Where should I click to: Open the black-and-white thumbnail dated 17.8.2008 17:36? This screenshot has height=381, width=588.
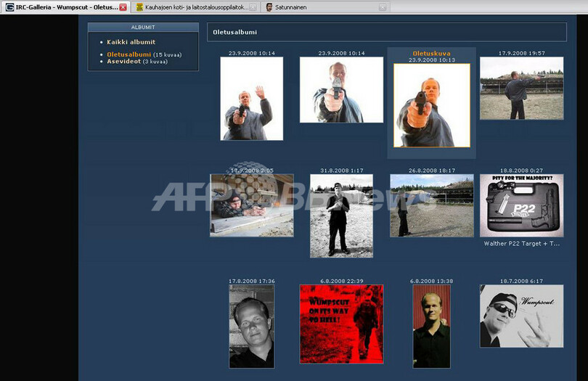pos(251,326)
